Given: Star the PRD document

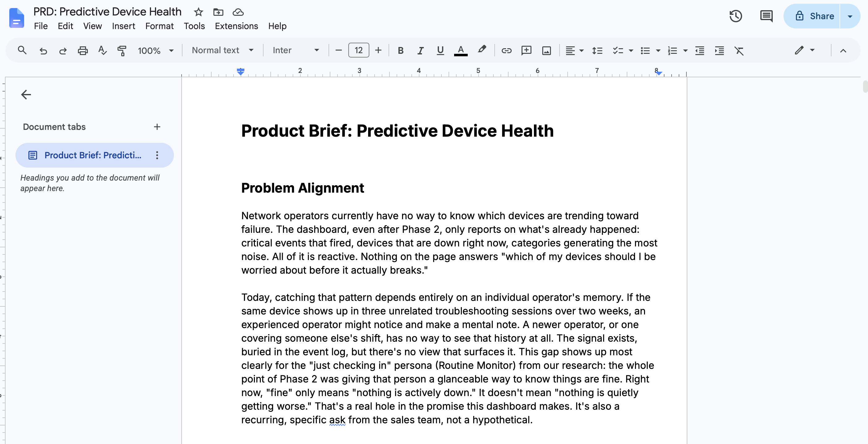Looking at the screenshot, I should pos(199,12).
